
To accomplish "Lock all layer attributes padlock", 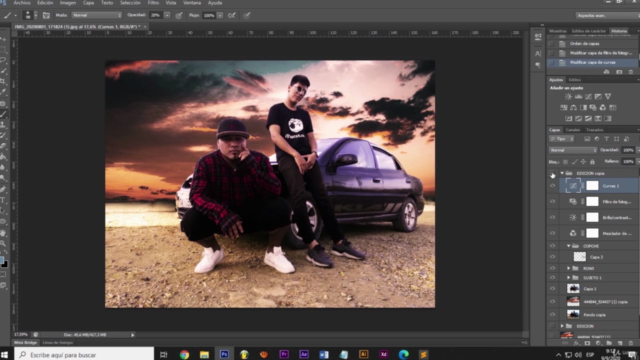I will pyautogui.click(x=592, y=162).
